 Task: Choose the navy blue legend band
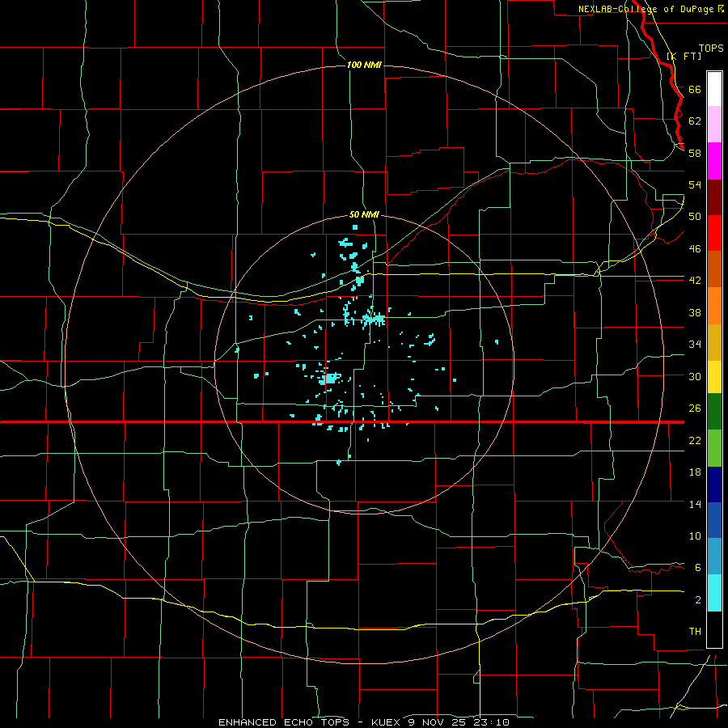pyautogui.click(x=714, y=485)
